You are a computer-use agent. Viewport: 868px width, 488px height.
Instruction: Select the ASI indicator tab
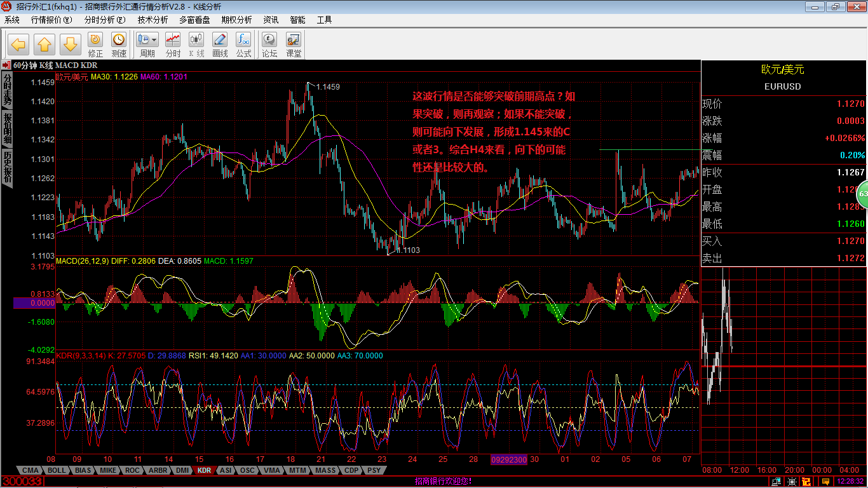click(226, 470)
